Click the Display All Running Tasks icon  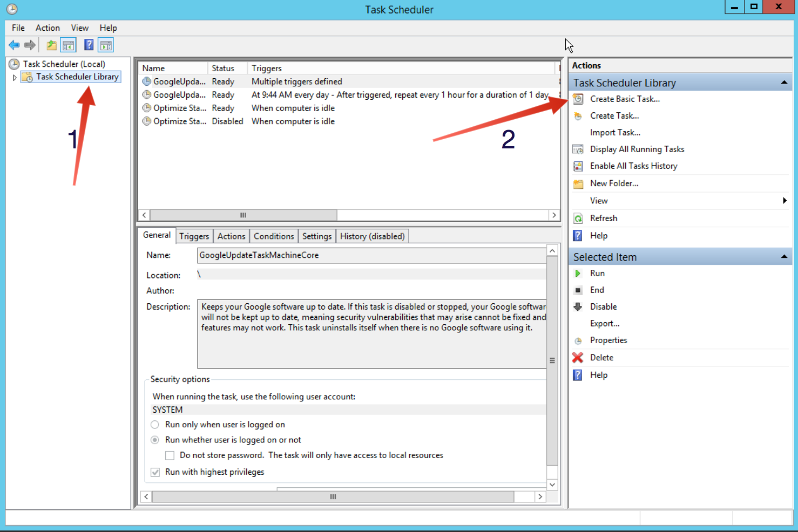pos(578,149)
